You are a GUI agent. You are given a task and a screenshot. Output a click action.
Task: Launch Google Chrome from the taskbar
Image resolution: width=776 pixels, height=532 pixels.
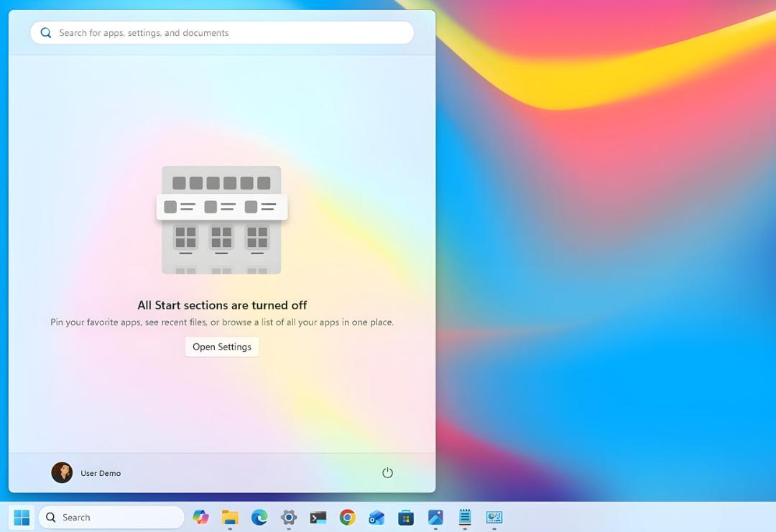point(348,517)
